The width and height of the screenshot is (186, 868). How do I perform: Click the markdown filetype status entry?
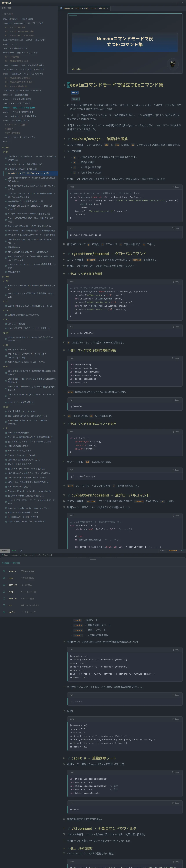coord(173,551)
